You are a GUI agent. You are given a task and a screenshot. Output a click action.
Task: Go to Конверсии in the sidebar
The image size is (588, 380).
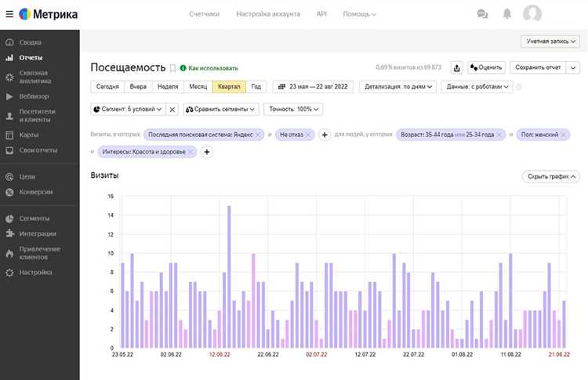tap(36, 192)
